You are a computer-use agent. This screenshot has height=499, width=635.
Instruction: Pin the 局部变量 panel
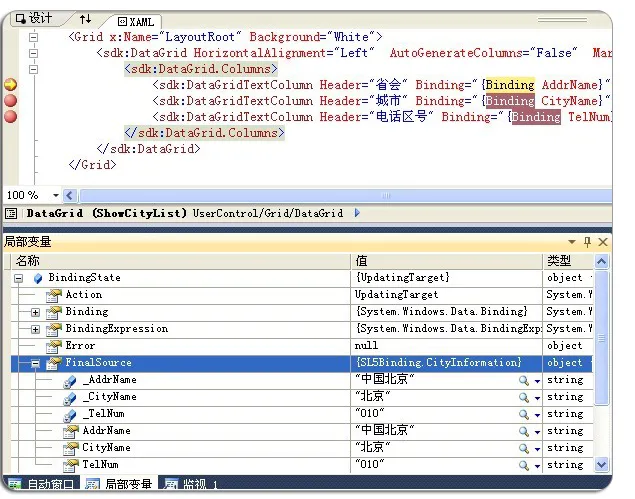588,242
